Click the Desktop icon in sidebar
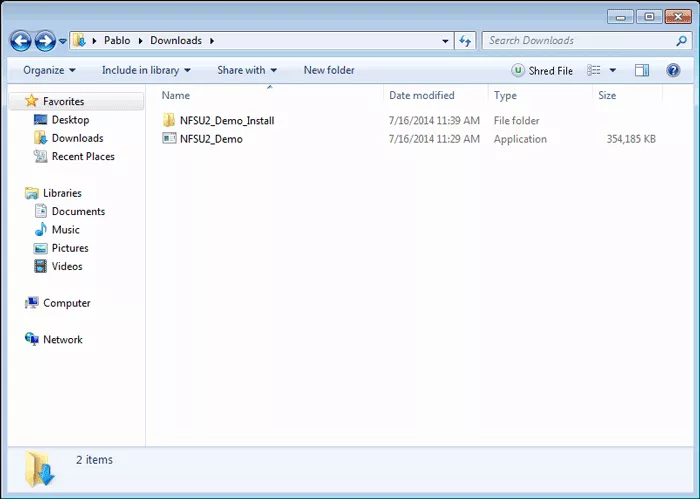This screenshot has width=700, height=499. point(40,120)
